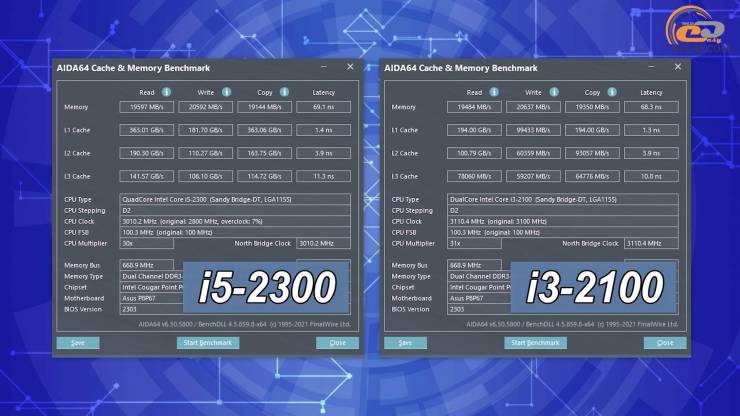
Task: Select Memory latency 68.3 ns field
Action: (x=651, y=107)
